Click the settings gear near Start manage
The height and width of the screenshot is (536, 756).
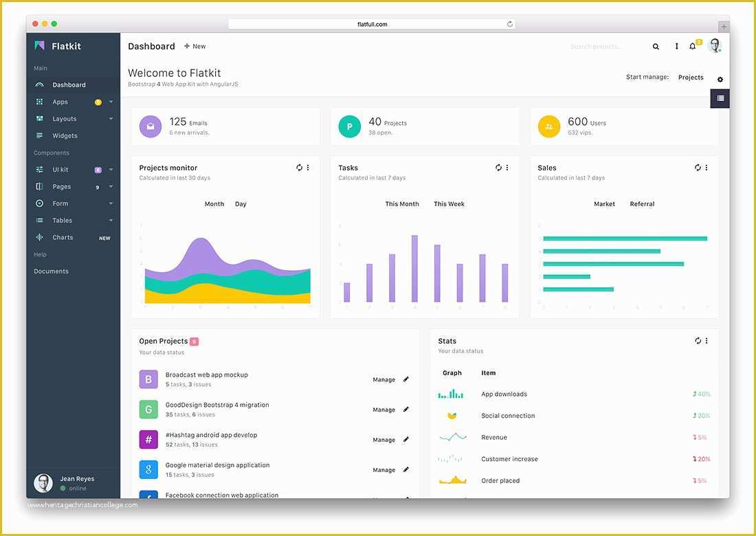tap(720, 79)
